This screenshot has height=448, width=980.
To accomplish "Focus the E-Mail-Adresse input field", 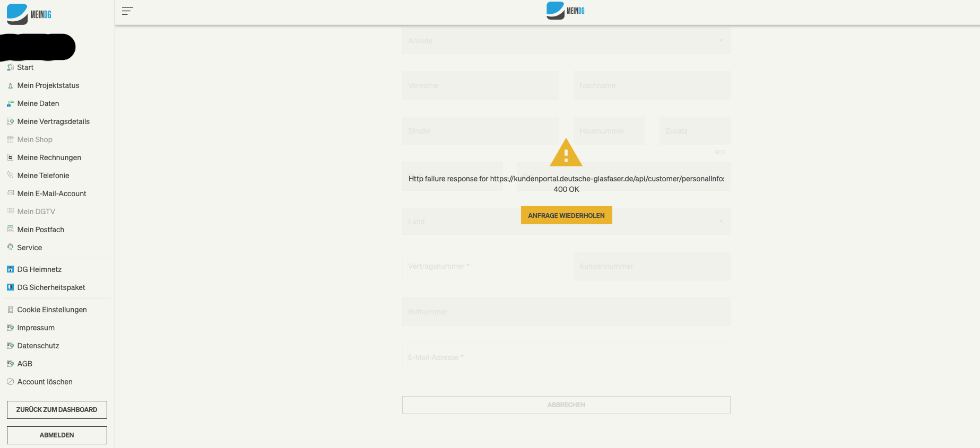I will pyautogui.click(x=566, y=357).
